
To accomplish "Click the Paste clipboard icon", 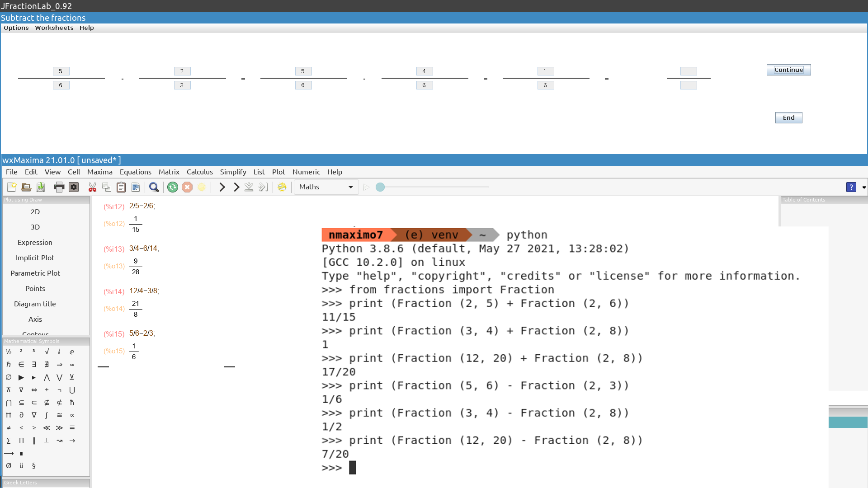I will pyautogui.click(x=121, y=187).
